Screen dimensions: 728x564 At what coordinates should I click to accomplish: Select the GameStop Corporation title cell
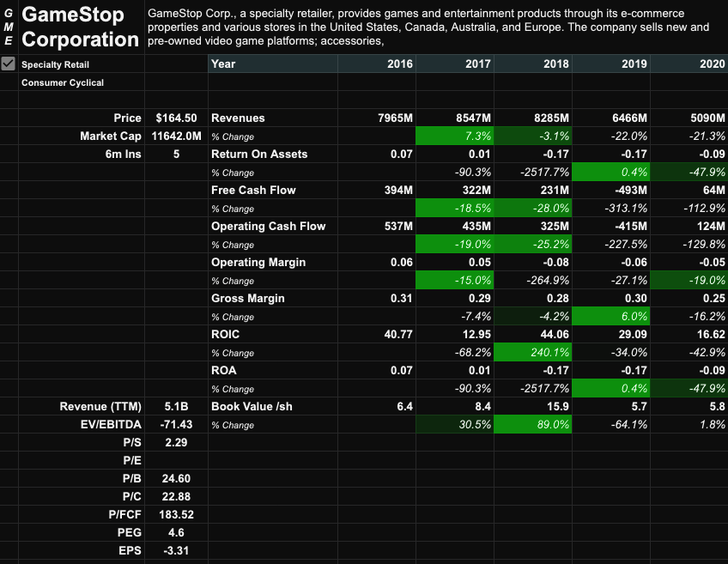pos(81,27)
